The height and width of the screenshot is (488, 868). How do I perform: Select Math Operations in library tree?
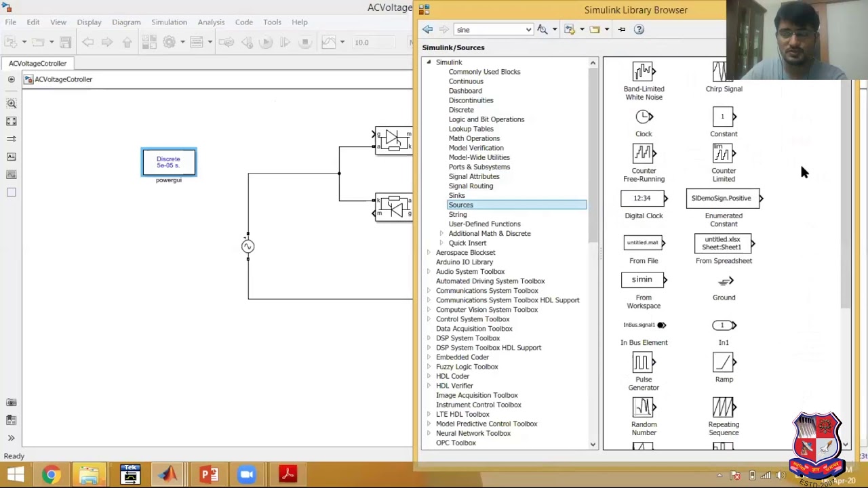[474, 138]
